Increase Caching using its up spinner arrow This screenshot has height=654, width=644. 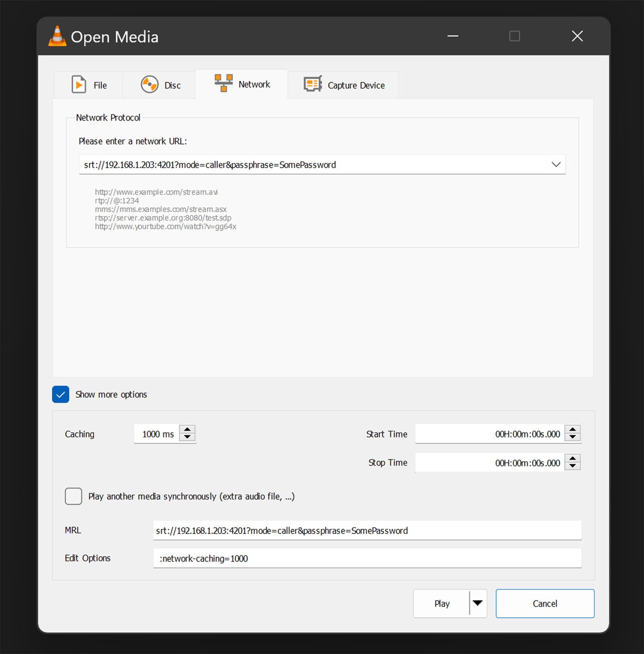coord(188,430)
